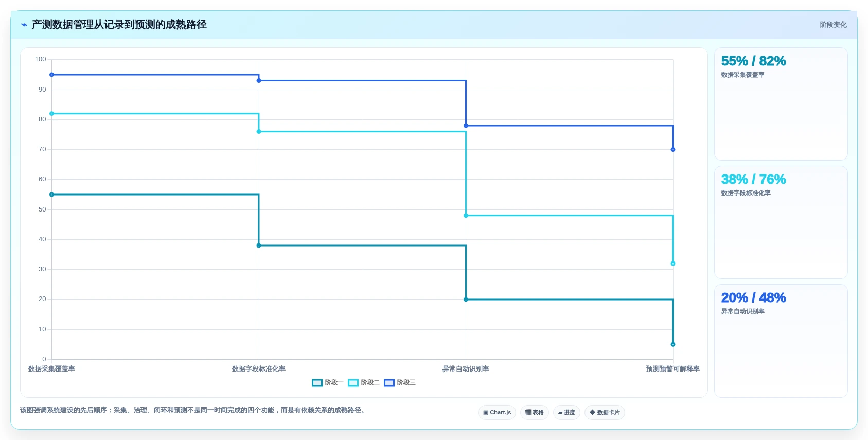Image resolution: width=868 pixels, height=440 pixels.
Task: Open the 38% / 76% 数据字段标准化率 card
Action: (x=781, y=222)
